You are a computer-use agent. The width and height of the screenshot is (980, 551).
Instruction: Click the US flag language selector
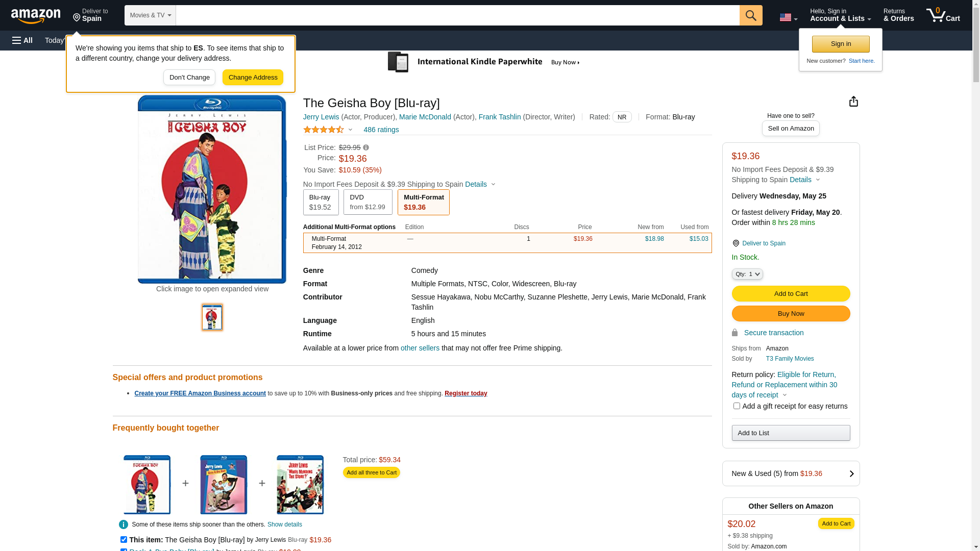(x=788, y=17)
